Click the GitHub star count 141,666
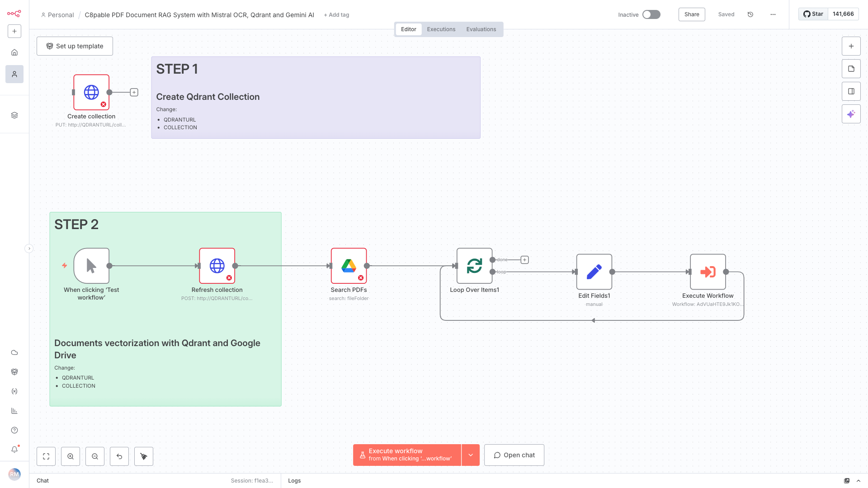Screen dimensions: 868x488 coord(843,14)
